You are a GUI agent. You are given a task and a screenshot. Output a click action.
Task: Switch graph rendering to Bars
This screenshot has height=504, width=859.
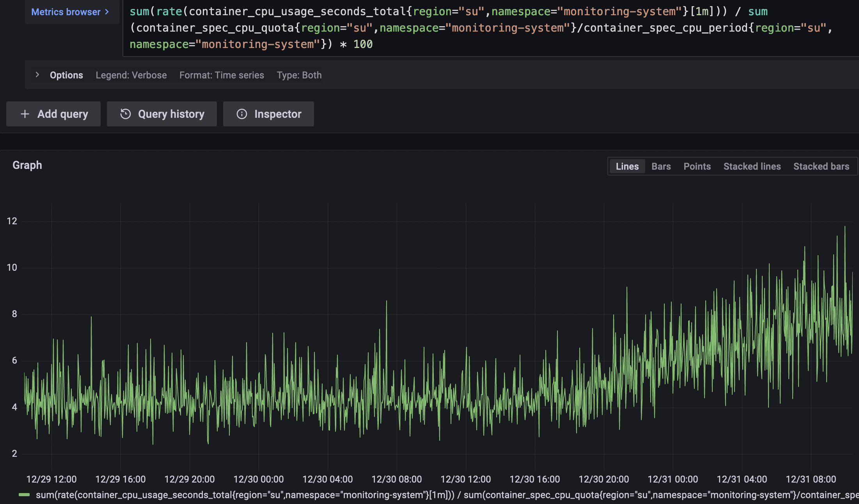(661, 166)
